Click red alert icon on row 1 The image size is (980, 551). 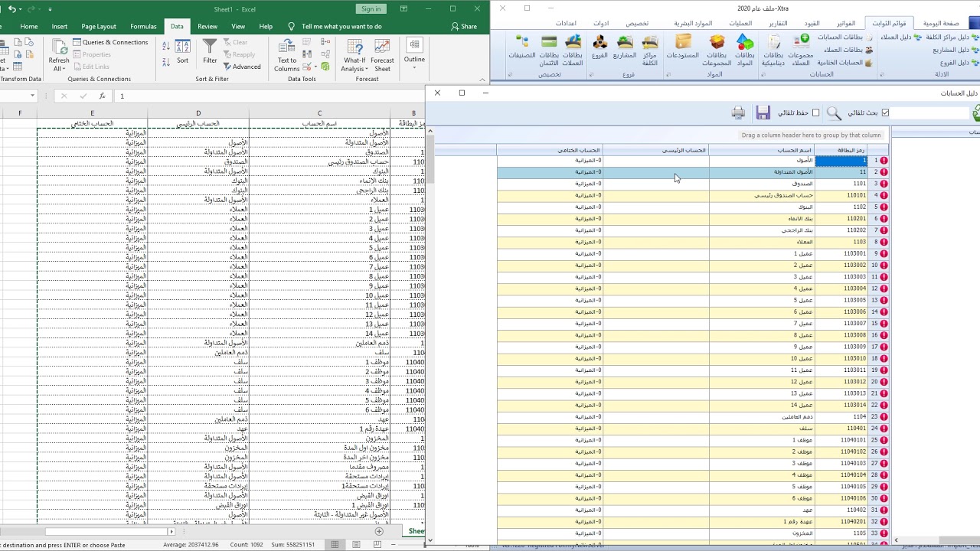click(x=884, y=161)
